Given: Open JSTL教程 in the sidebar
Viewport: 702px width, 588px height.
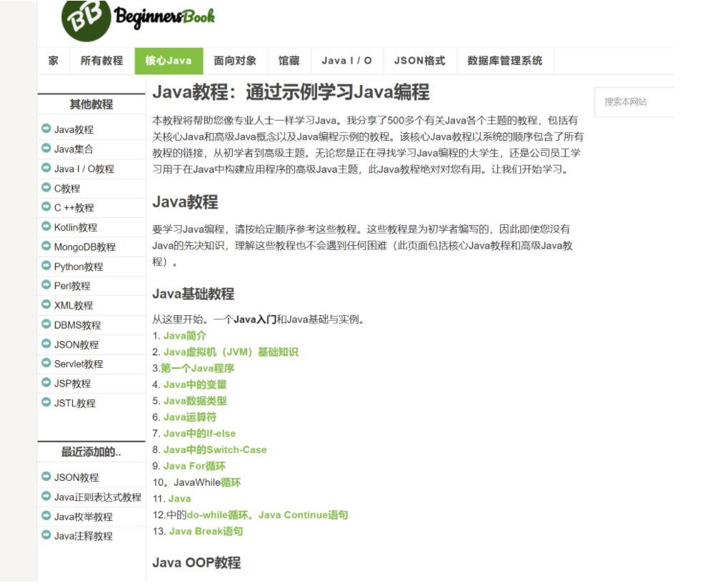Looking at the screenshot, I should [x=75, y=404].
